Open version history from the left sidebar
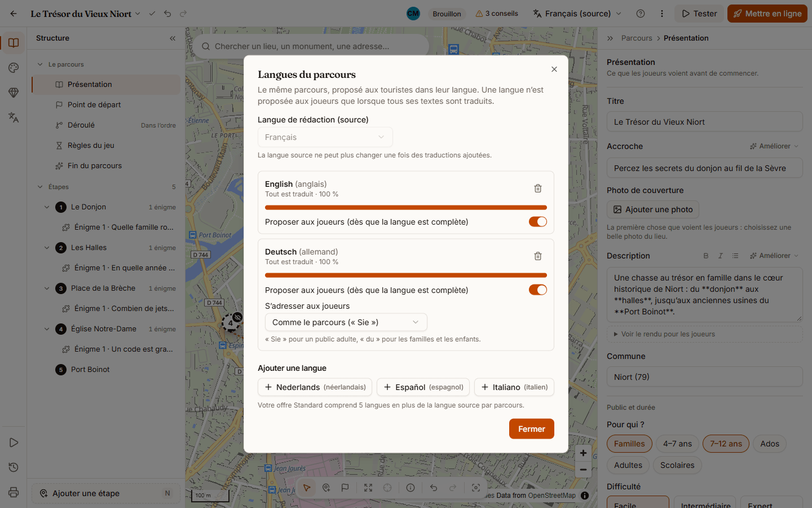The height and width of the screenshot is (508, 812). pyautogui.click(x=14, y=467)
